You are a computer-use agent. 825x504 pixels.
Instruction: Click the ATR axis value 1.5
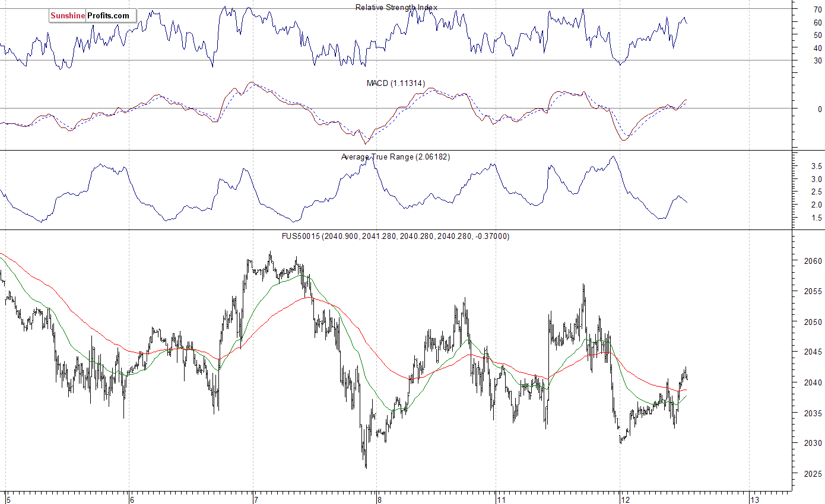pyautogui.click(x=817, y=218)
